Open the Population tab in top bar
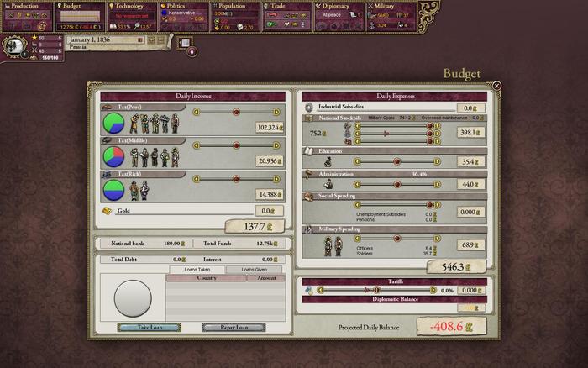The width and height of the screenshot is (588, 368). tap(235, 18)
